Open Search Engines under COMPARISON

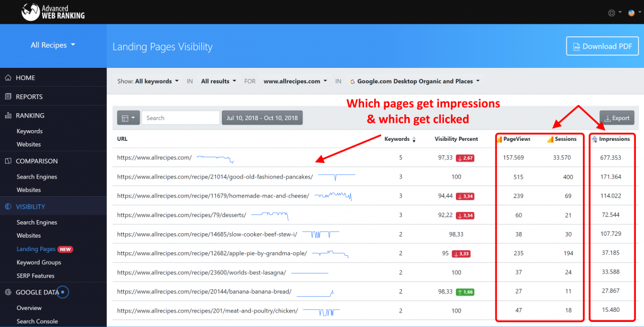tap(37, 177)
